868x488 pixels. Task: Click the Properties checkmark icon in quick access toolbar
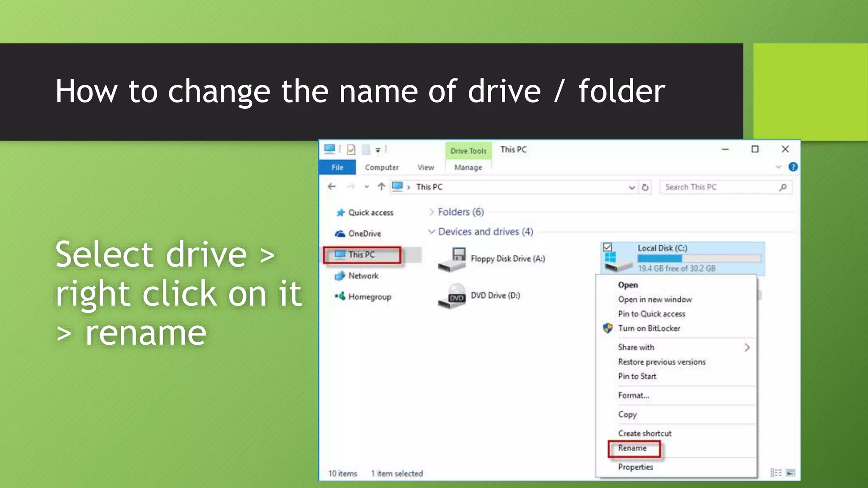coord(351,150)
